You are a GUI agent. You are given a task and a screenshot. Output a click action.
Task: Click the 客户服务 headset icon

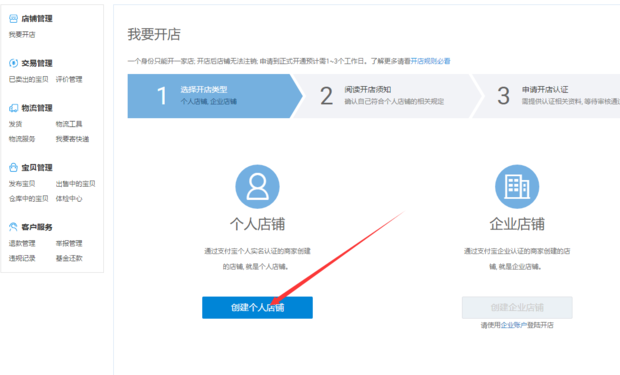pyautogui.click(x=13, y=227)
